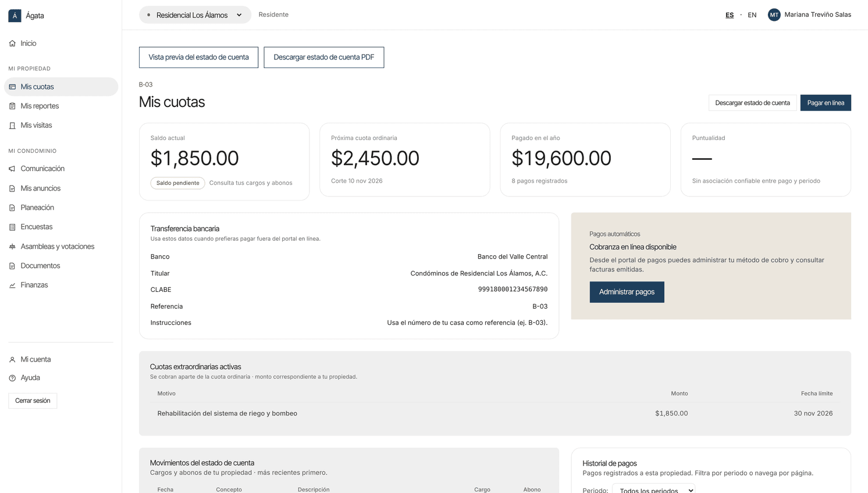
Task: Click the Ágata logo icon
Action: [15, 16]
